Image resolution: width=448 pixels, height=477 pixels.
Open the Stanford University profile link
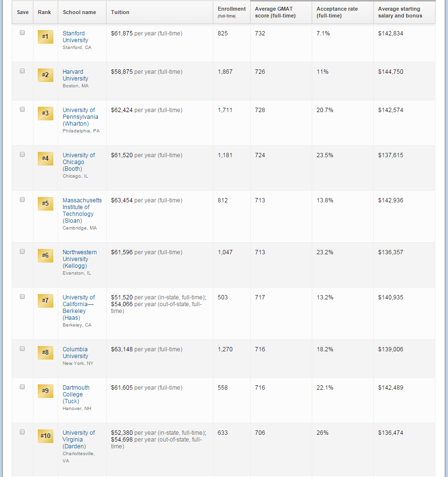pyautogui.click(x=75, y=36)
